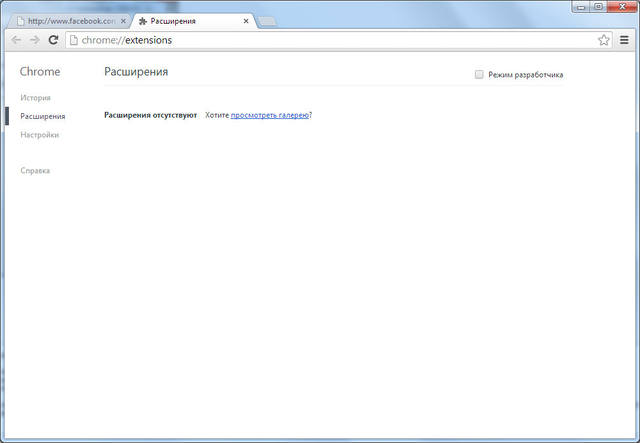Click the Forward navigation arrow
Image resolution: width=640 pixels, height=443 pixels.
tap(34, 40)
